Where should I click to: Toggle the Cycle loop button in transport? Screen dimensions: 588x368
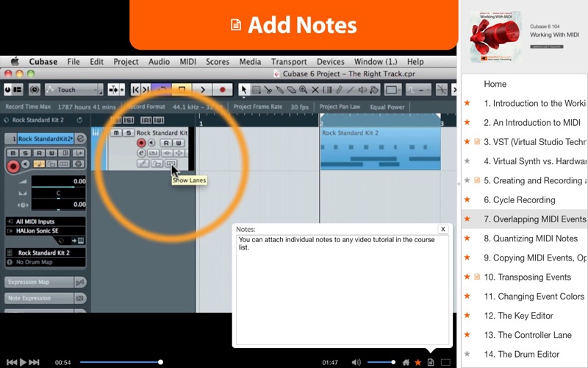pos(162,90)
